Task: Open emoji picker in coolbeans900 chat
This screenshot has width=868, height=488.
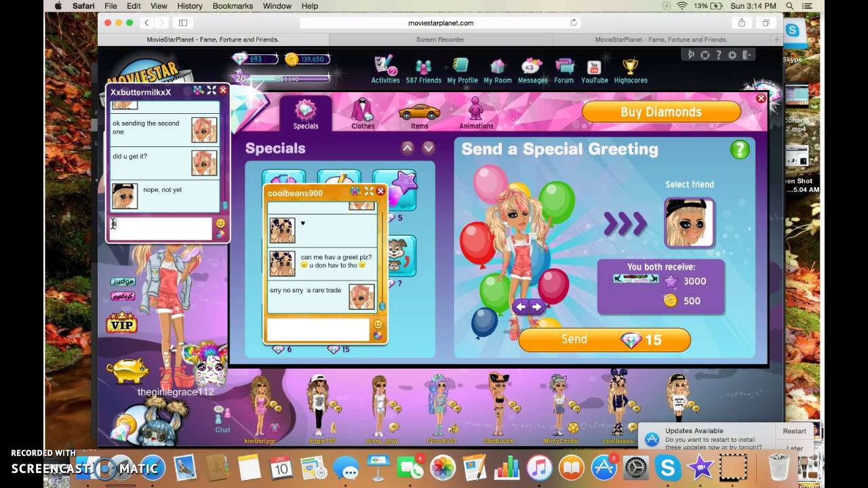Action: point(378,324)
